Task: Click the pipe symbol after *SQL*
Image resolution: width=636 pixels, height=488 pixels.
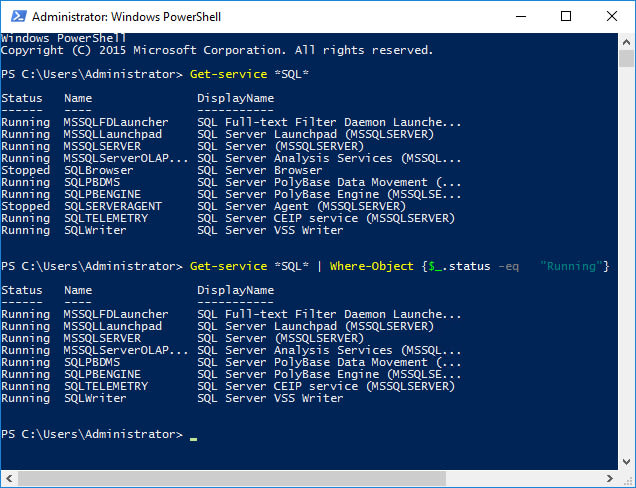Action: coord(319,267)
